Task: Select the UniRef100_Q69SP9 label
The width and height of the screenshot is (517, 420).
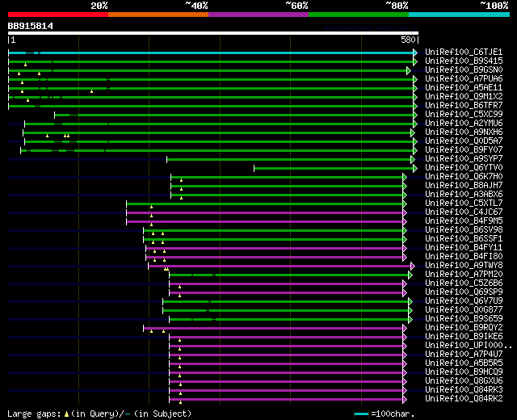Action: click(x=464, y=292)
